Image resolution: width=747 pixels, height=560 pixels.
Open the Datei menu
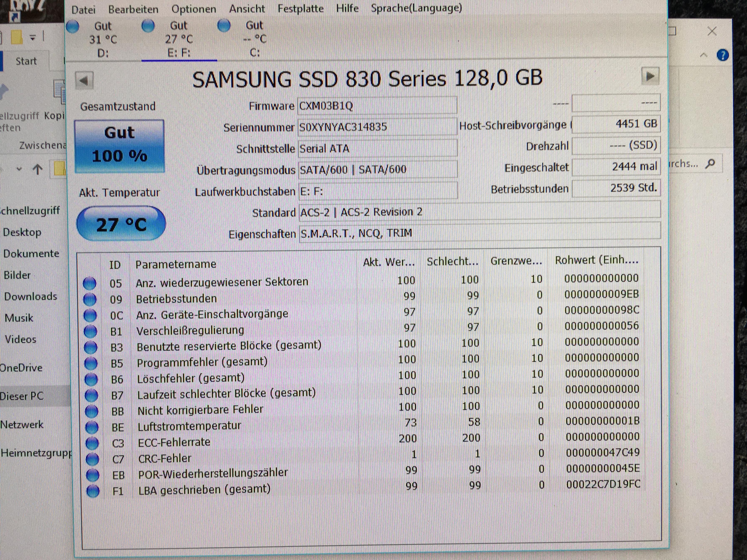pos(83,10)
